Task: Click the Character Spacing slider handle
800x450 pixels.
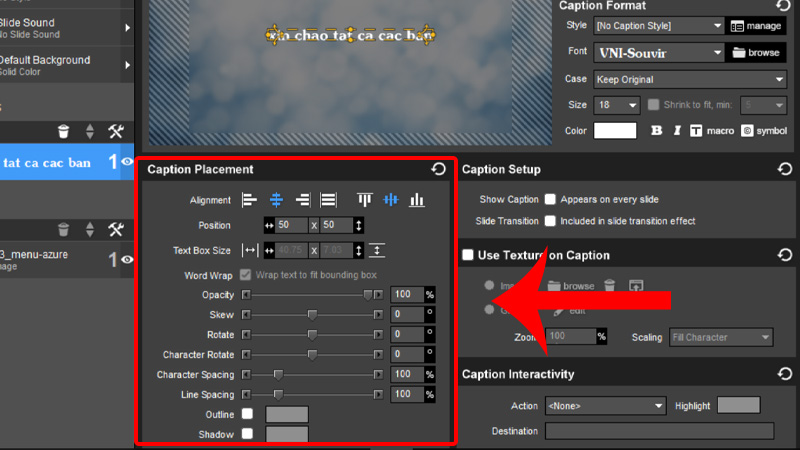Action: (278, 374)
